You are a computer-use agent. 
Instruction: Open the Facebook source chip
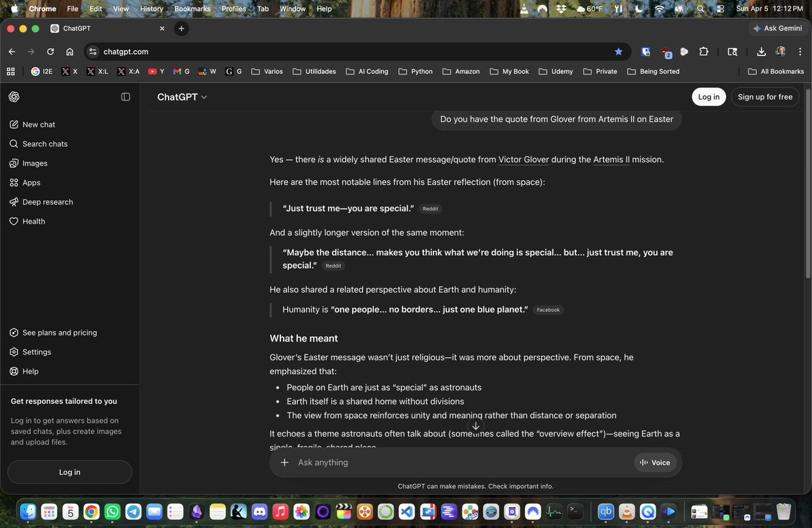[x=548, y=310]
